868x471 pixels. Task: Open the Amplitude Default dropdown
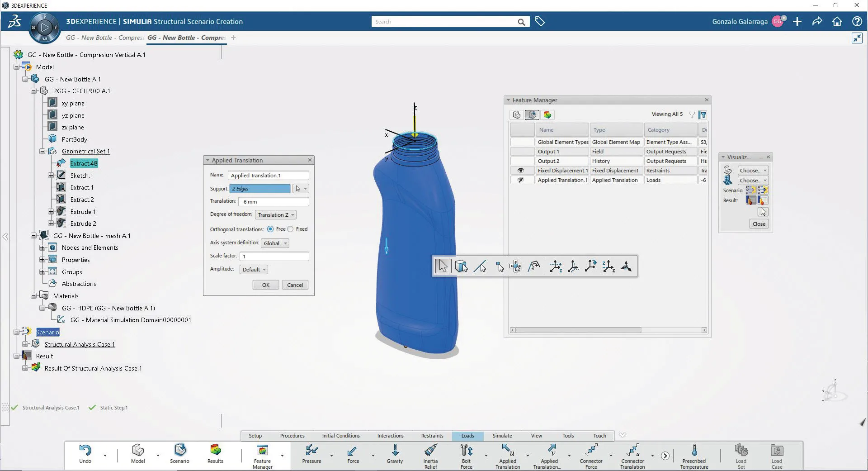253,269
